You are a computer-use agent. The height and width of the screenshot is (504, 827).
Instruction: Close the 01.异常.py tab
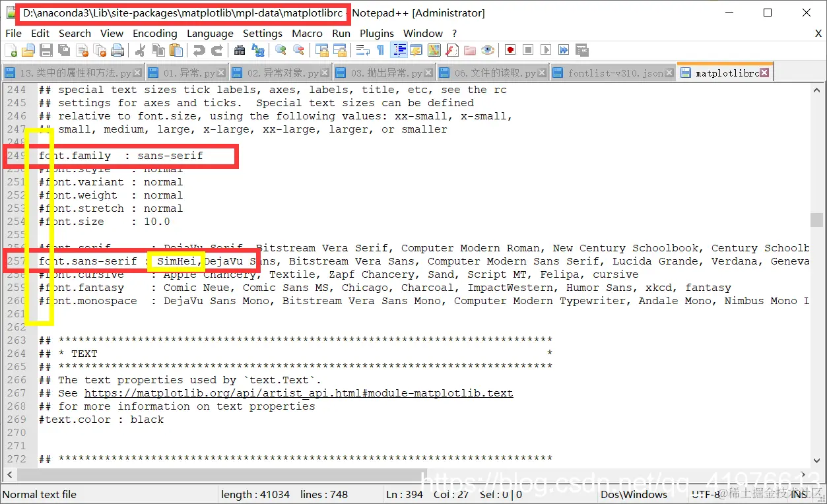(222, 73)
